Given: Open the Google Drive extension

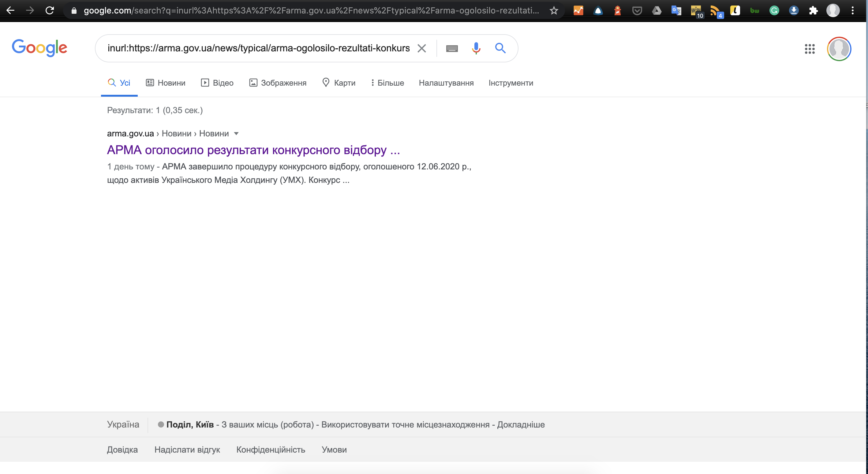Looking at the screenshot, I should point(657,11).
